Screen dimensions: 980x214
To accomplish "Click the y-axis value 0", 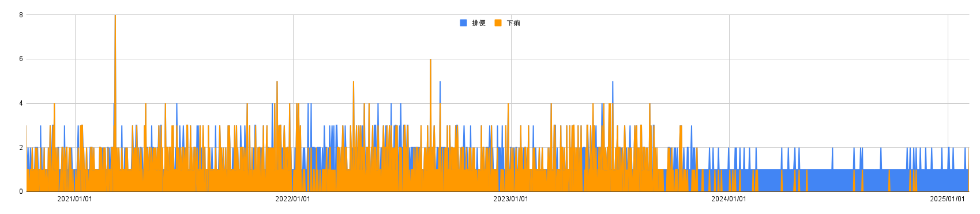I will 21,192.
